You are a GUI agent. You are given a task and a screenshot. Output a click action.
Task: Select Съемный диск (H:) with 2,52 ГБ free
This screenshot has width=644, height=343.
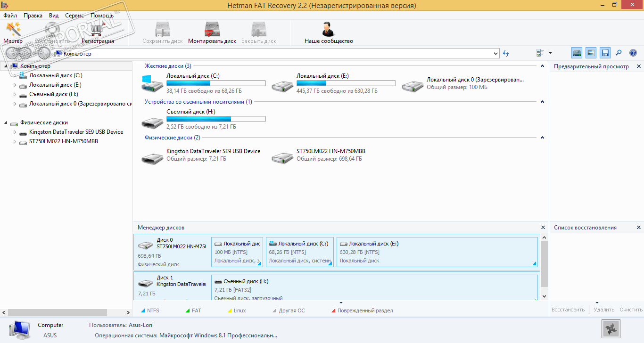tap(203, 119)
